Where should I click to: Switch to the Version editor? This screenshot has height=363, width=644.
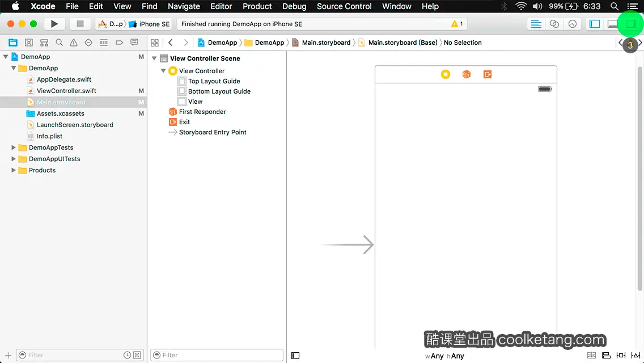(x=572, y=24)
